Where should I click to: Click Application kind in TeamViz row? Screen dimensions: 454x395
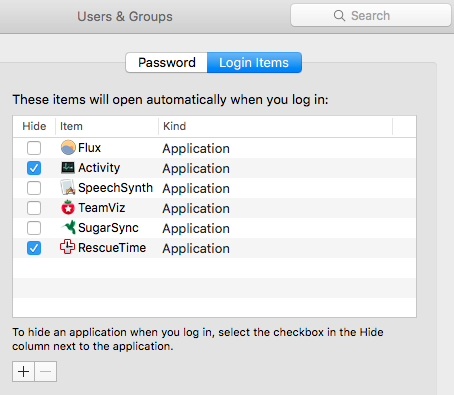(x=196, y=209)
